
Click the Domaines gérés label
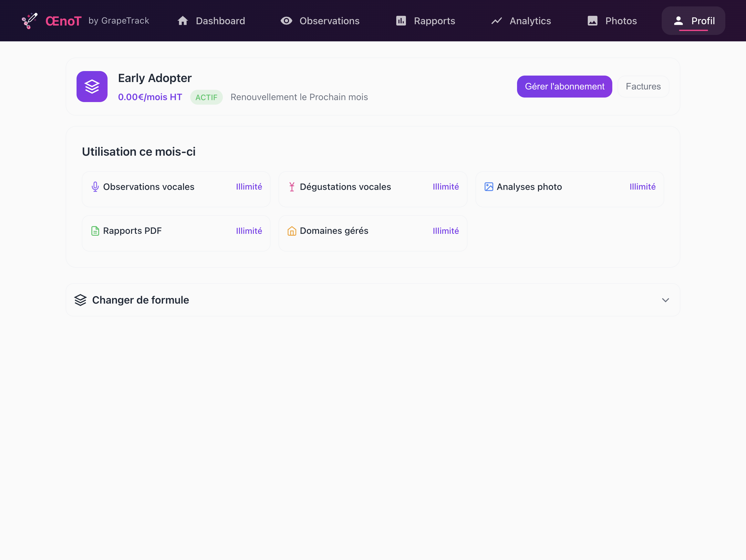(334, 231)
